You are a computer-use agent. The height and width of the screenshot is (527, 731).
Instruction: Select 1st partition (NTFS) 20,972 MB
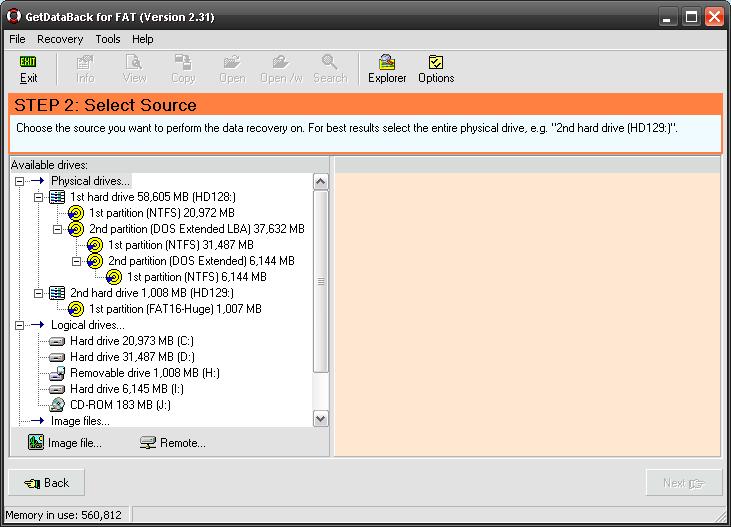click(162, 213)
